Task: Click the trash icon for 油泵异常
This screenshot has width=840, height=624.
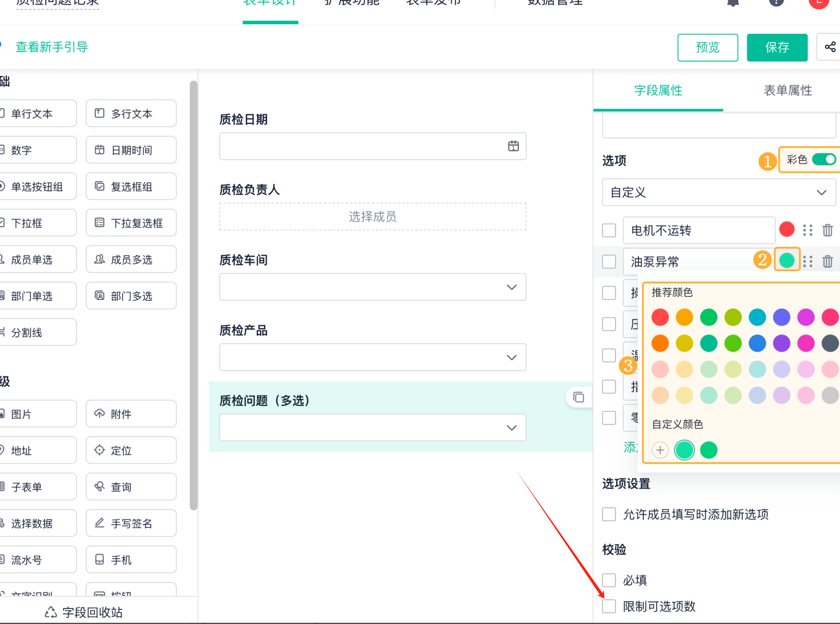Action: pyautogui.click(x=827, y=261)
